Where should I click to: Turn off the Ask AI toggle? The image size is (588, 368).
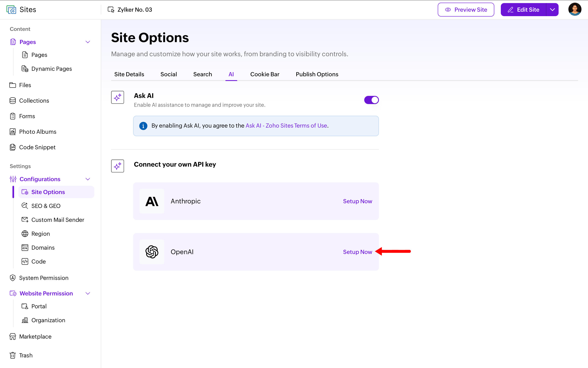(371, 100)
